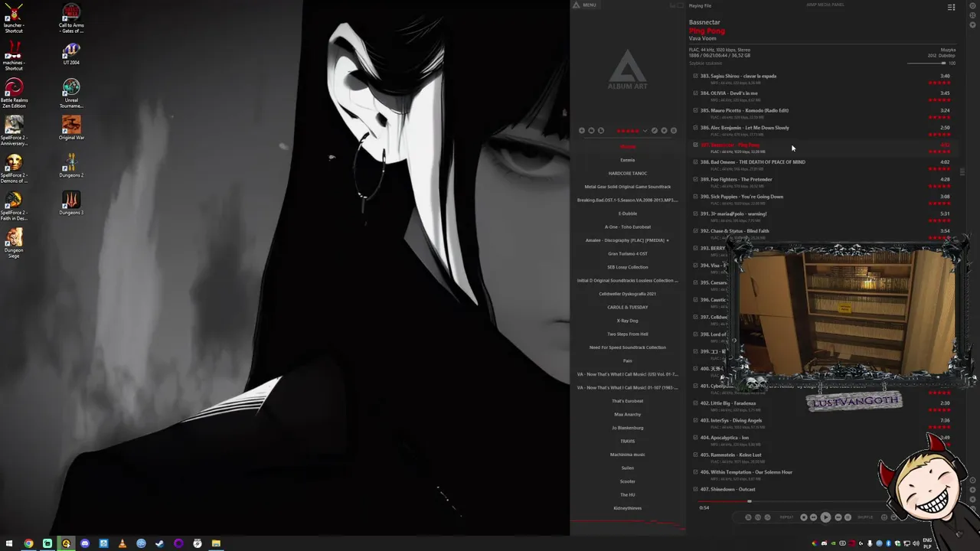Click the Previous track button
This screenshot has width=980, height=551.
point(813,517)
